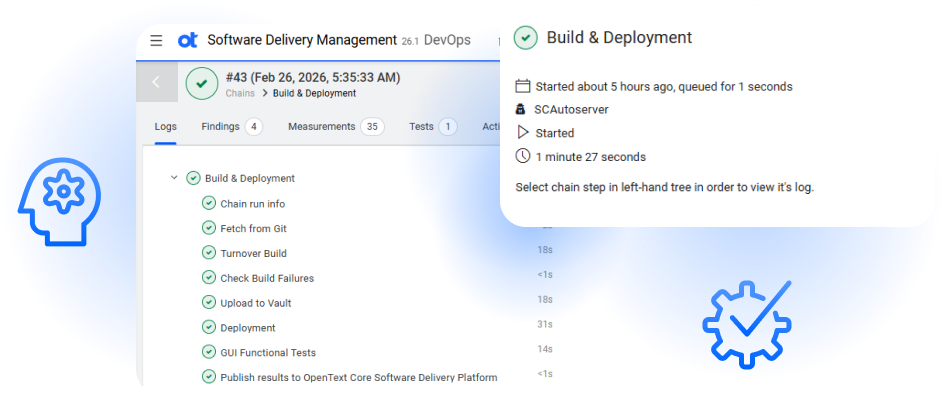The width and height of the screenshot is (944, 404).
Task: Click the Measurements count badge 35
Action: point(372,127)
